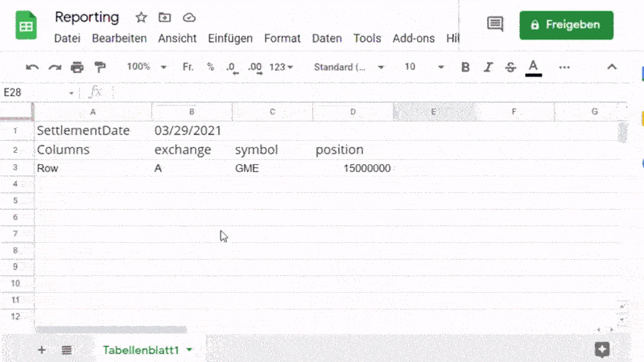Select column D header
The image size is (644, 362).
tap(353, 112)
